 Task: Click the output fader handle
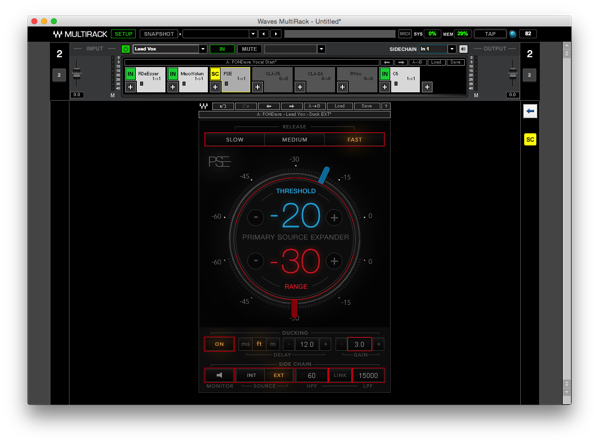click(513, 72)
